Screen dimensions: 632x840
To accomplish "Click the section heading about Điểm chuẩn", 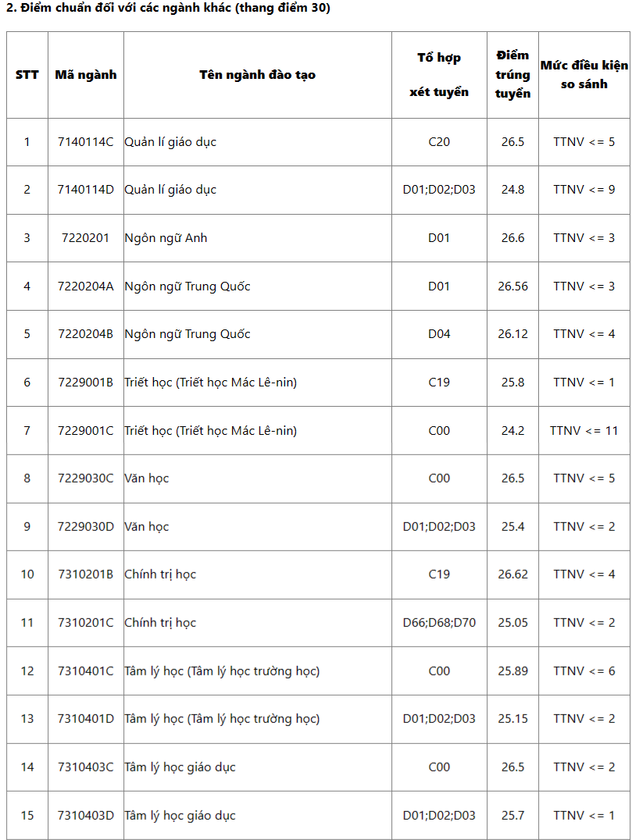I will pyautogui.click(x=168, y=9).
